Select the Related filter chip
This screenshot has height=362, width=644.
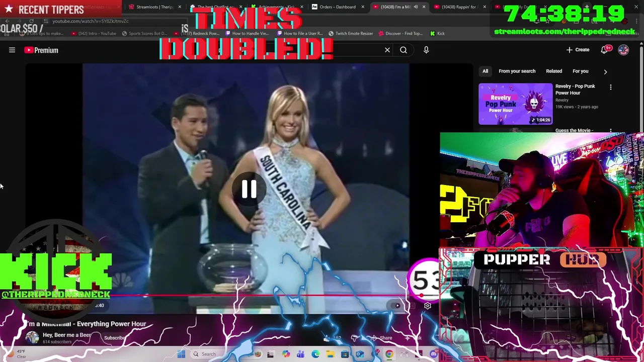554,71
